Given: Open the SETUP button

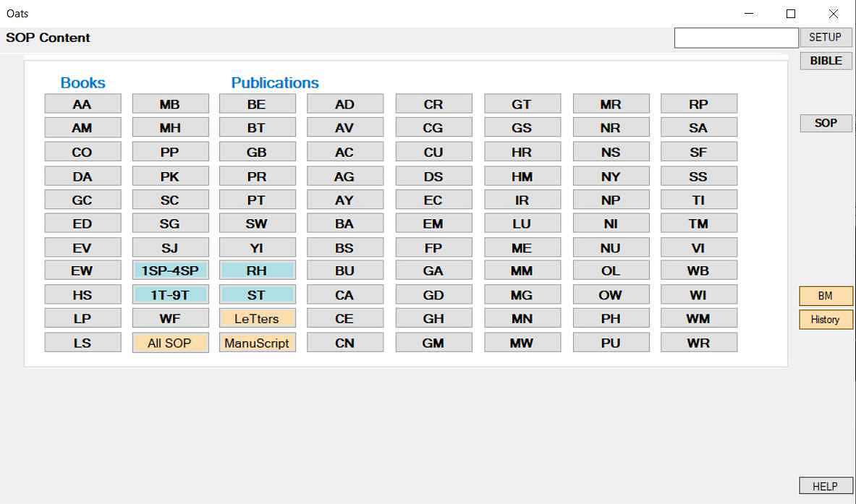Looking at the screenshot, I should (x=826, y=37).
